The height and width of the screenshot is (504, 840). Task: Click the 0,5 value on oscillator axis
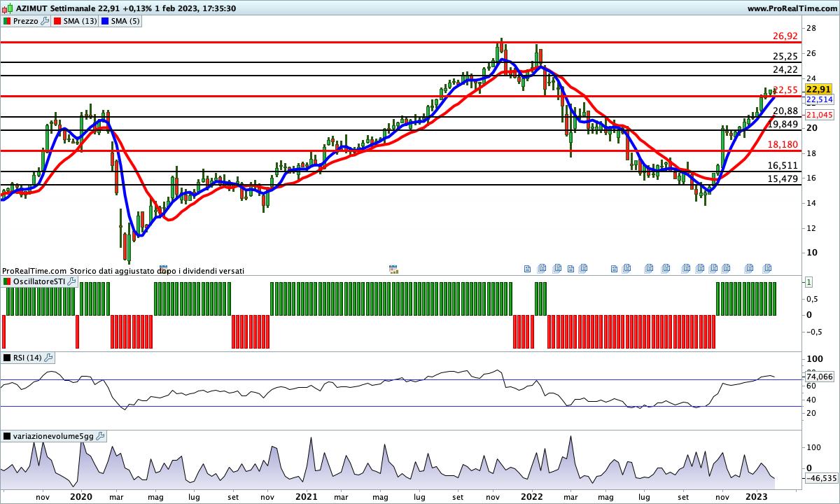click(x=813, y=298)
